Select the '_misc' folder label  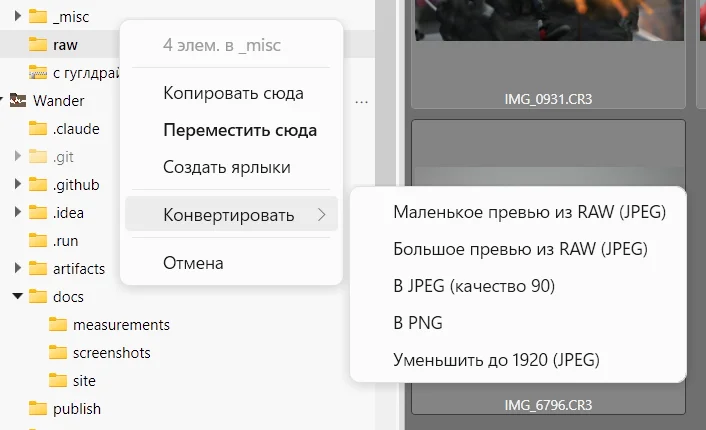point(71,17)
